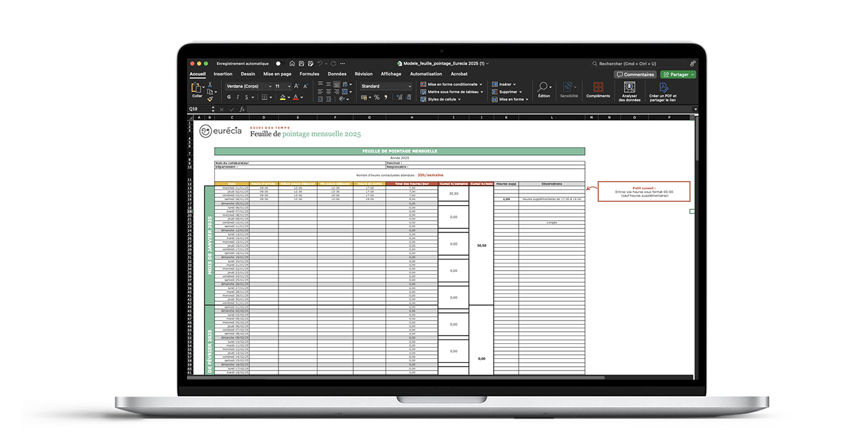Click the text Orientation icon

click(341, 99)
